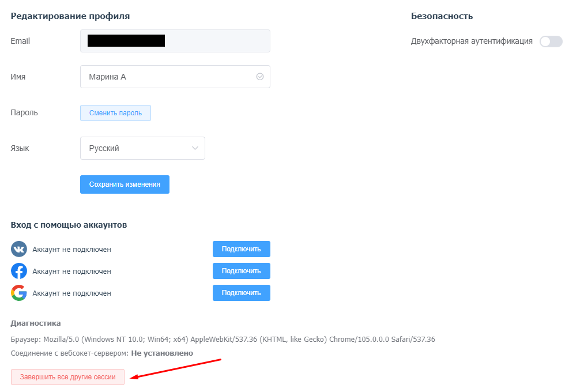Click Сохранить изменения button
The width and height of the screenshot is (569, 392).
pyautogui.click(x=125, y=184)
